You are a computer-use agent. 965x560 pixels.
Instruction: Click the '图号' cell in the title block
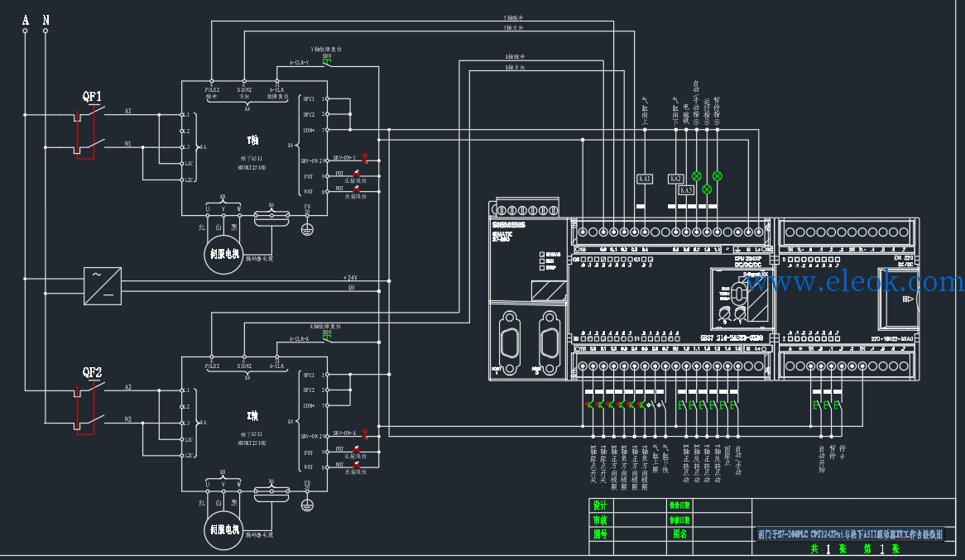(600, 534)
